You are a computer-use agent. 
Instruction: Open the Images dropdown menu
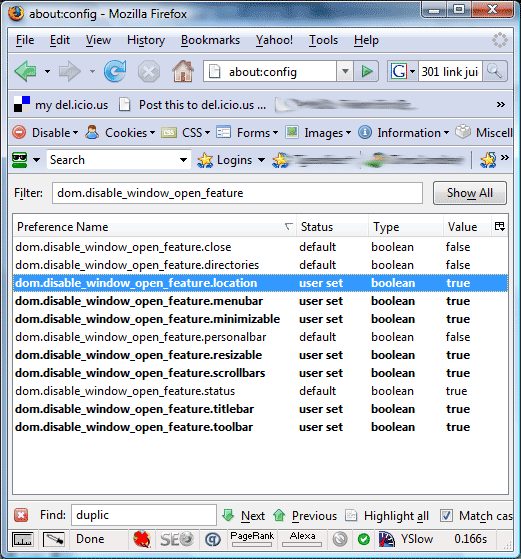coord(318,133)
